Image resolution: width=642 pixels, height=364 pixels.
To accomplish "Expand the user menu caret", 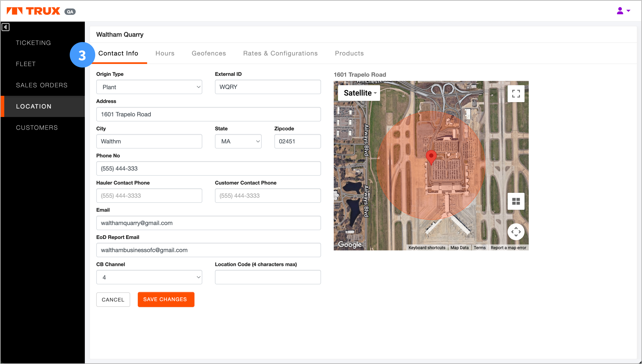I will click(628, 11).
